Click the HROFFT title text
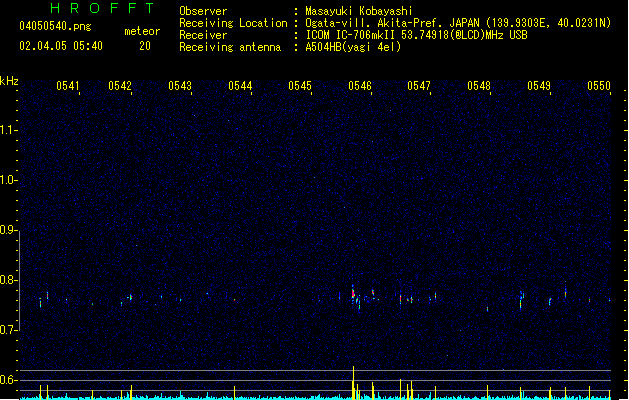Screen dimensions: 629x400 pyautogui.click(x=102, y=8)
